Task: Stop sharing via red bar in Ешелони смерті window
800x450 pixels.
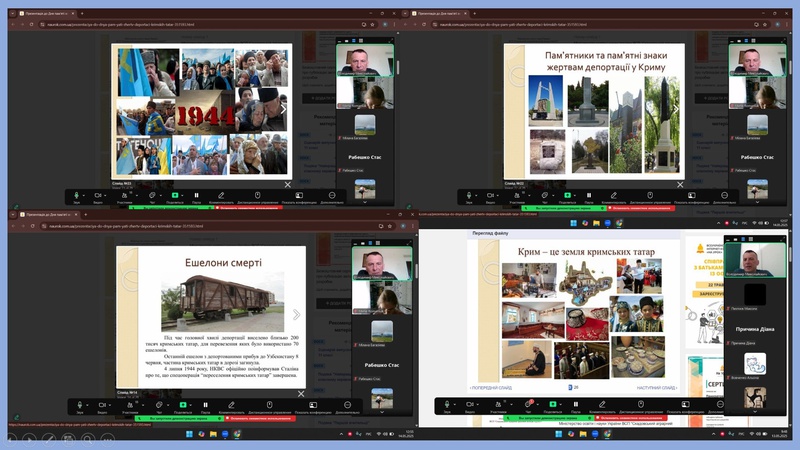Action: (261, 418)
